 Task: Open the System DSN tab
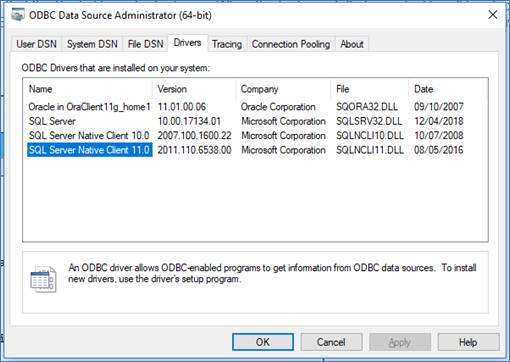click(x=92, y=44)
